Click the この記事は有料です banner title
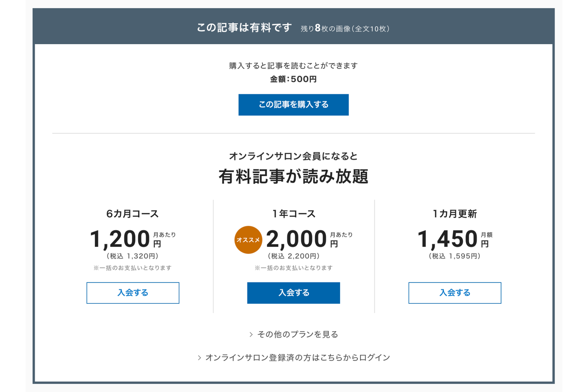Image resolution: width=588 pixels, height=392 pixels. click(244, 27)
